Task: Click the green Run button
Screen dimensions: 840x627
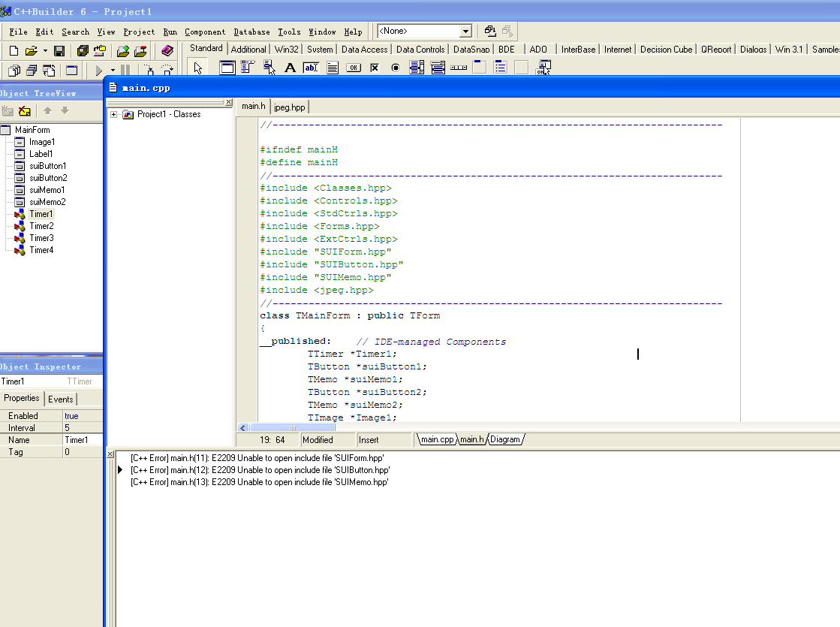Action: (99, 70)
